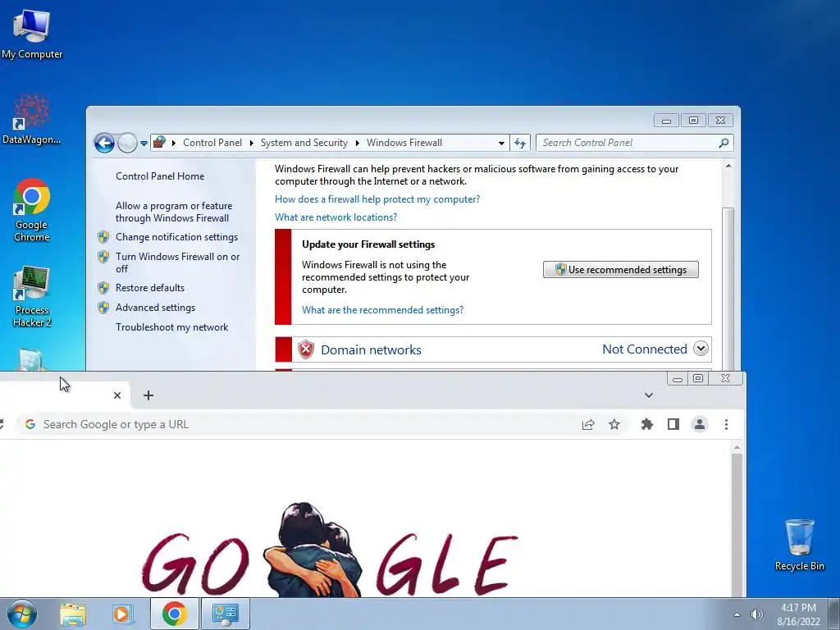Screen dimensions: 840x630
Task: Open How does a firewall help link
Action: point(377,199)
